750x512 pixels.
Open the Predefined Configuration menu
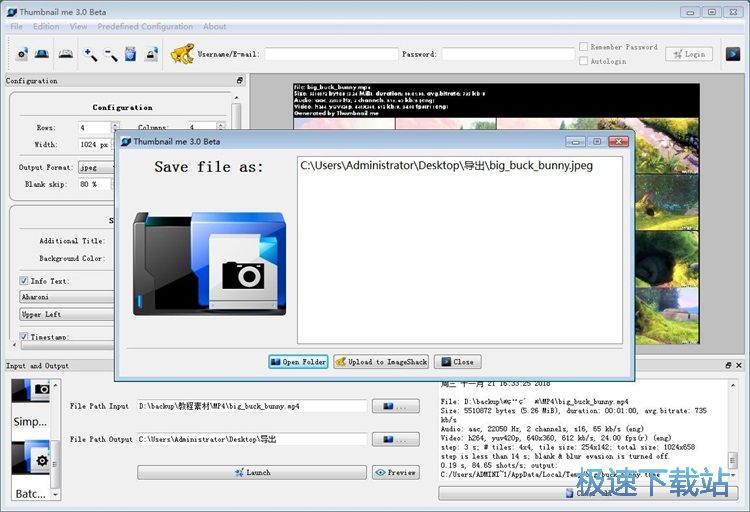[x=145, y=26]
